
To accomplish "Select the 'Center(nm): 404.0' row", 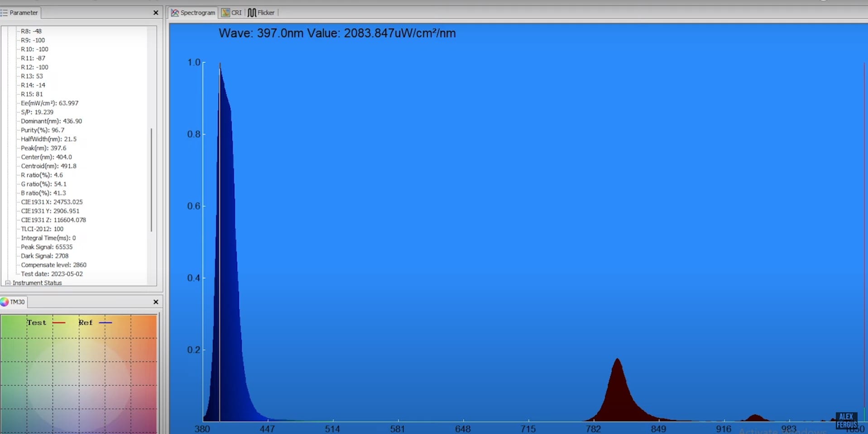I will (x=46, y=157).
